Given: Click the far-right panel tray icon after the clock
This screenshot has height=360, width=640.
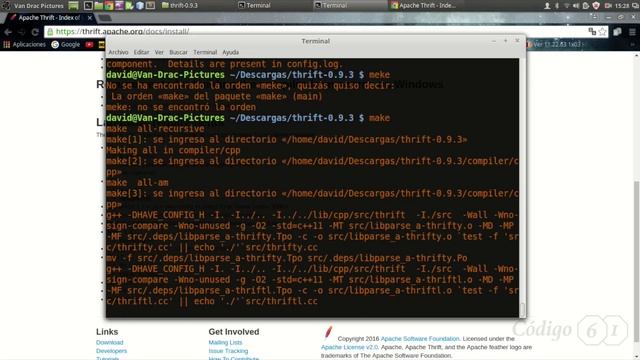Looking at the screenshot, I should 635,5.
